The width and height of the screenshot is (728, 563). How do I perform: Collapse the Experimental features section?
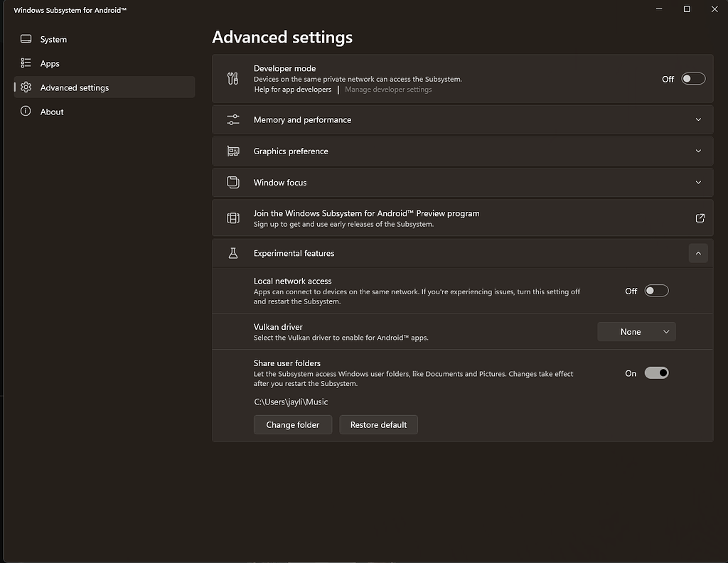[x=698, y=253]
